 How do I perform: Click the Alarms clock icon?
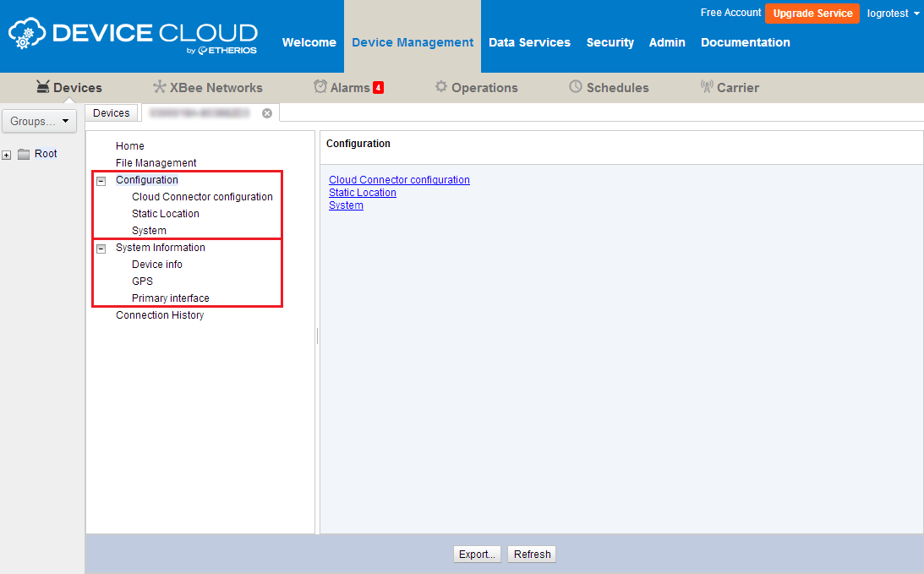point(320,86)
